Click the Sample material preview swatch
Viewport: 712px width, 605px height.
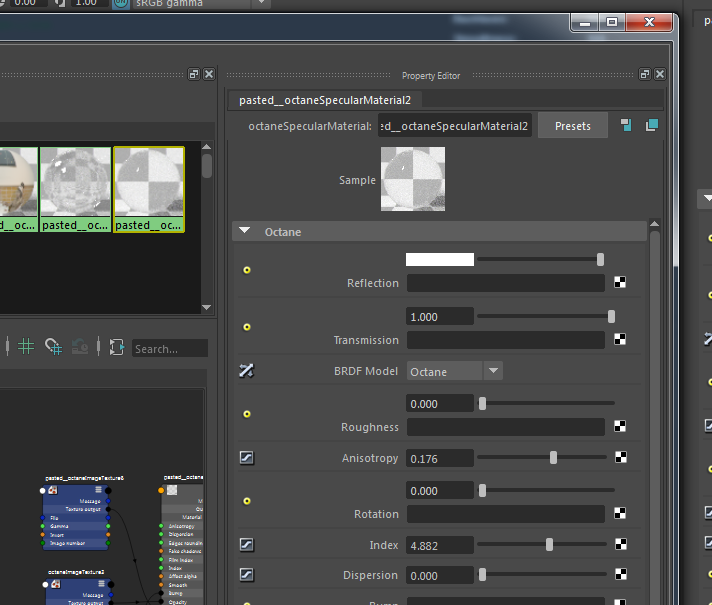pyautogui.click(x=413, y=179)
